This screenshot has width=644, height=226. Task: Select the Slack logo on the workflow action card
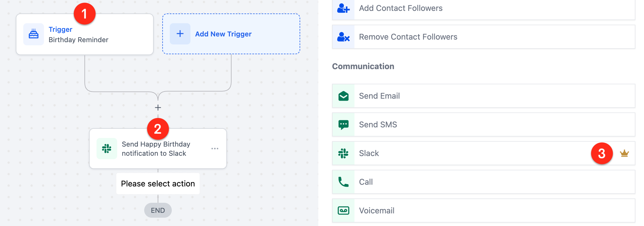point(107,149)
